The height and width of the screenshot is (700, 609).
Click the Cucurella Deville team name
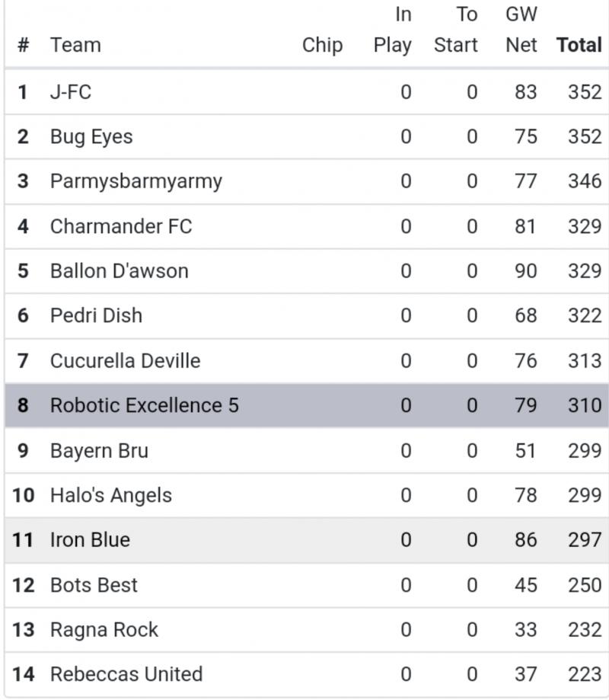(x=126, y=360)
